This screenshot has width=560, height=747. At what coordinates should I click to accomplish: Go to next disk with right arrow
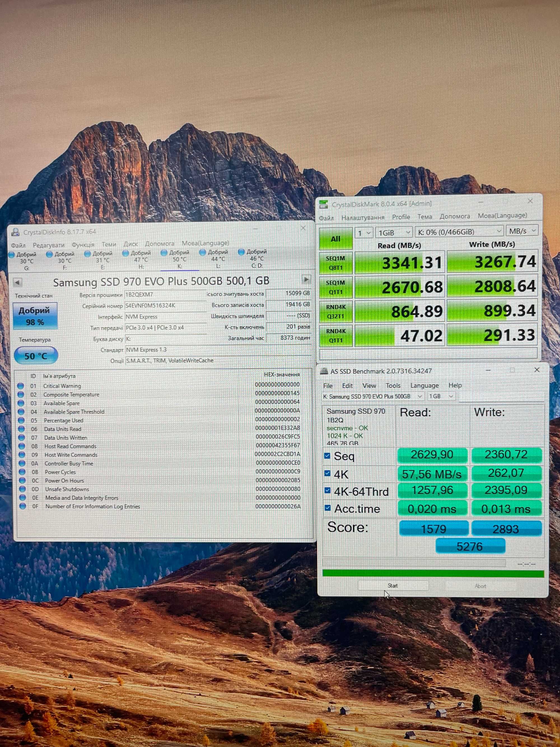(306, 279)
